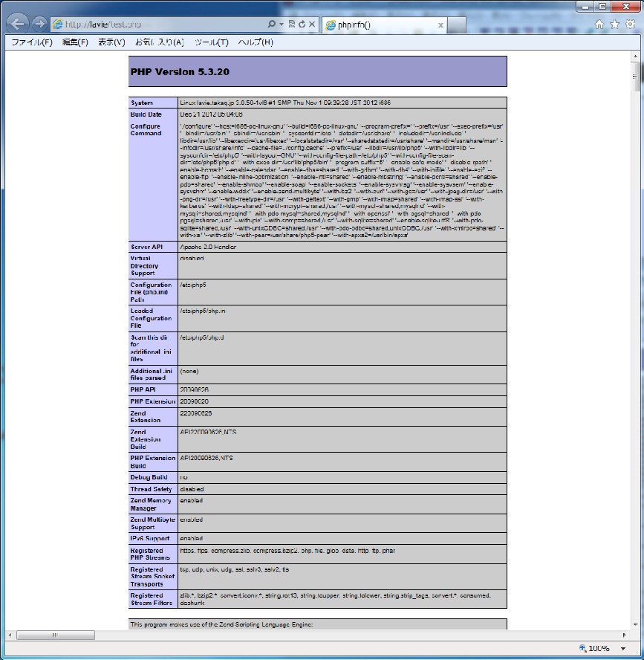Click the /etc/php5/php.ini value
The image size is (644, 660).
point(202,311)
